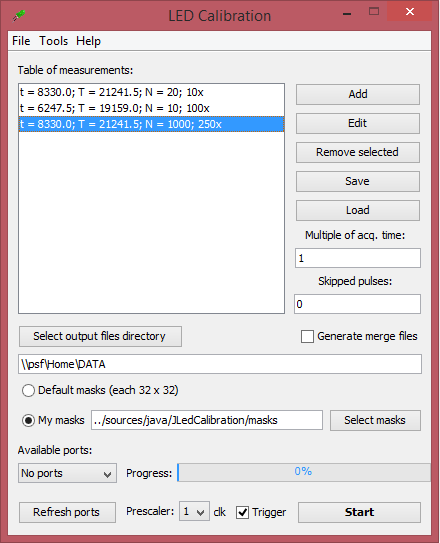Enable Generate merge files checkbox
Viewport: 440px width, 543px height.
coord(307,336)
